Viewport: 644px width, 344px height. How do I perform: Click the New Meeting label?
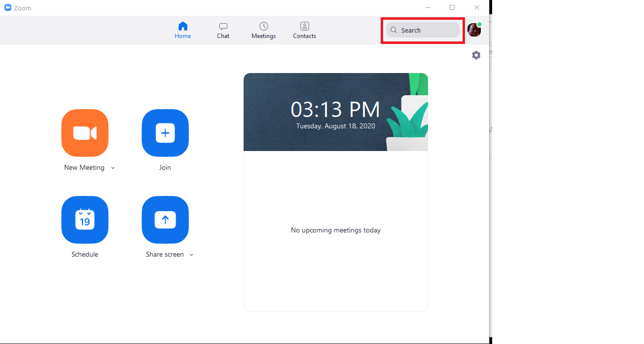point(84,168)
